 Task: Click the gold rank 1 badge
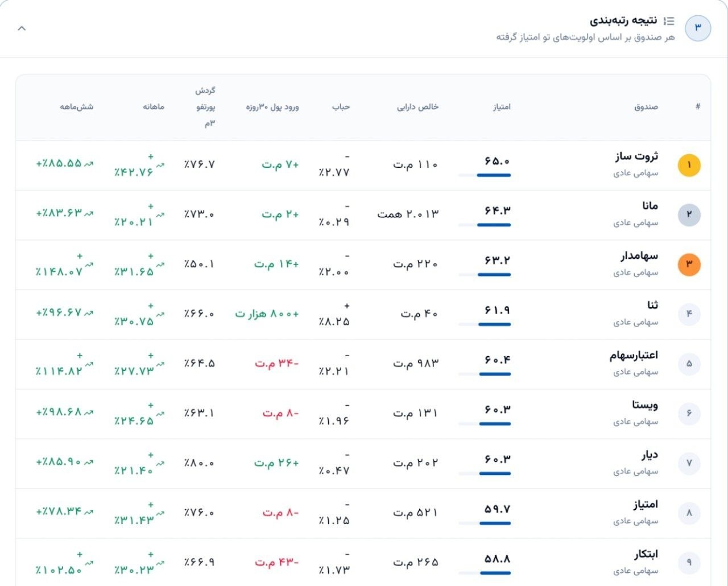[689, 165]
